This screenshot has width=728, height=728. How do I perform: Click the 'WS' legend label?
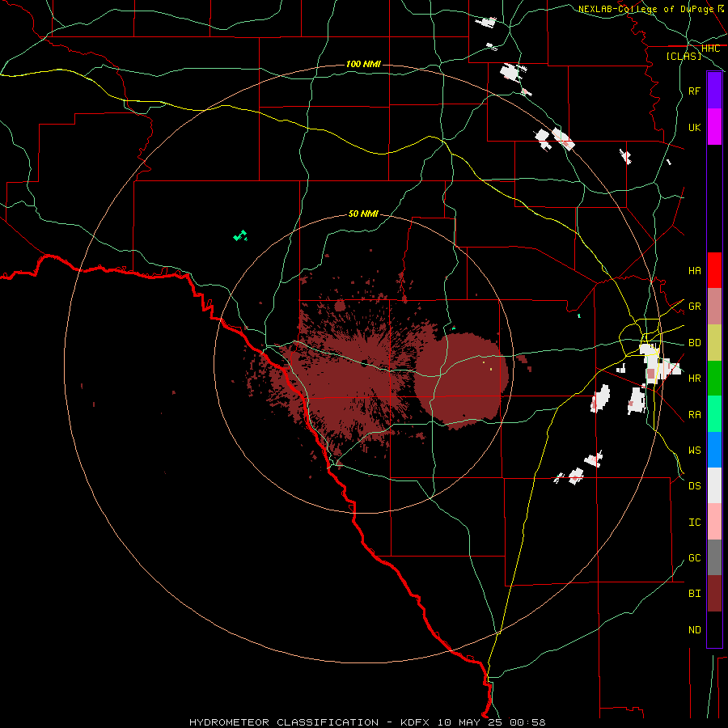694,450
